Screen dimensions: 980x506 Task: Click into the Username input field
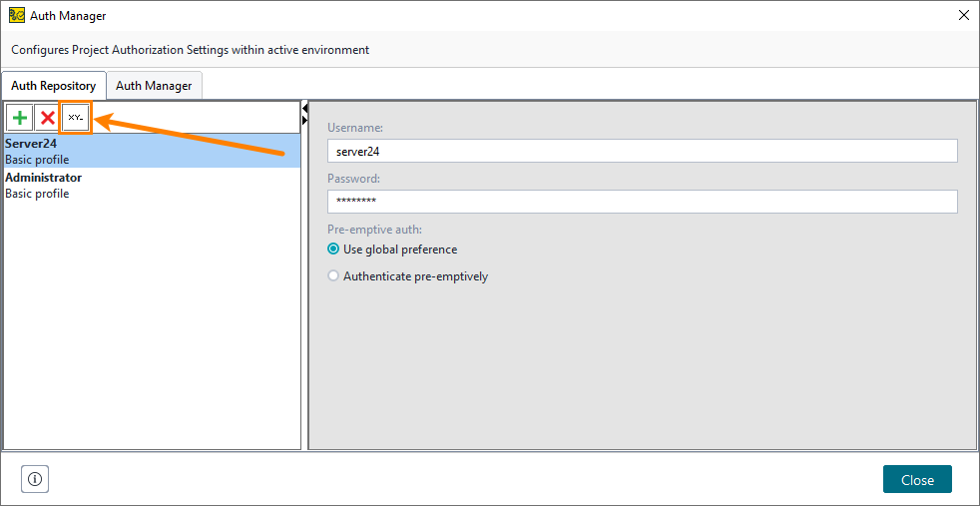pos(642,151)
